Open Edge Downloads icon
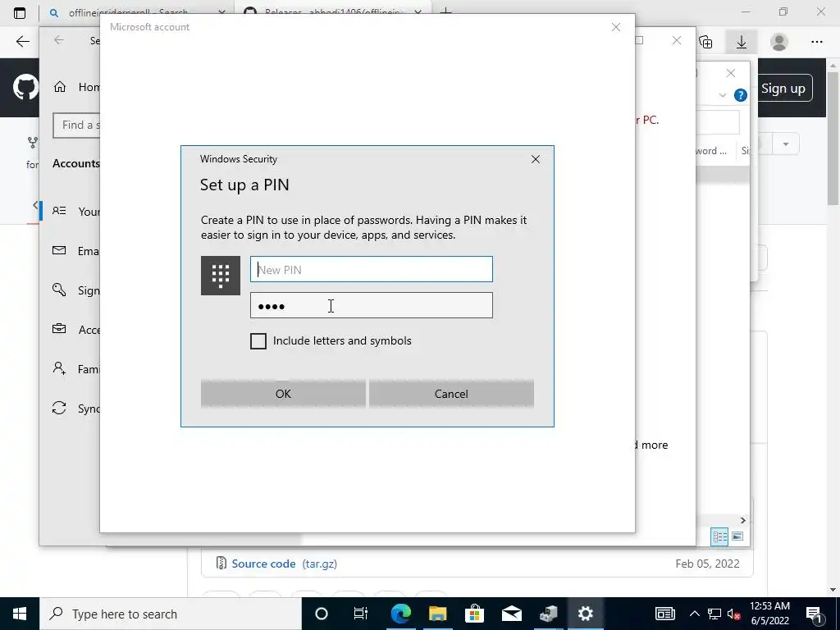 (x=742, y=42)
